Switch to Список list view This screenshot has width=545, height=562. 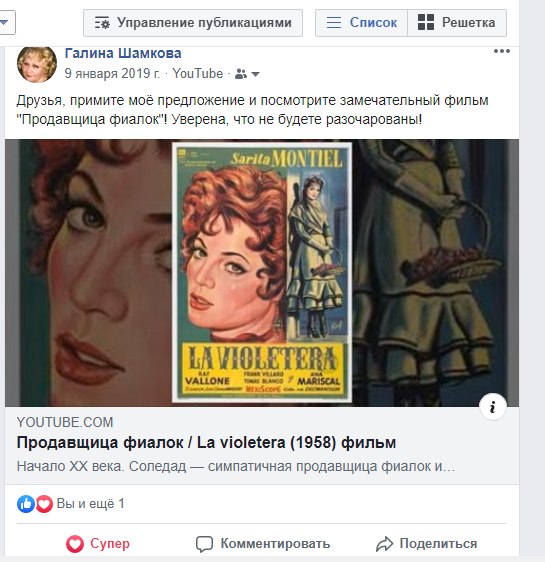click(x=362, y=23)
